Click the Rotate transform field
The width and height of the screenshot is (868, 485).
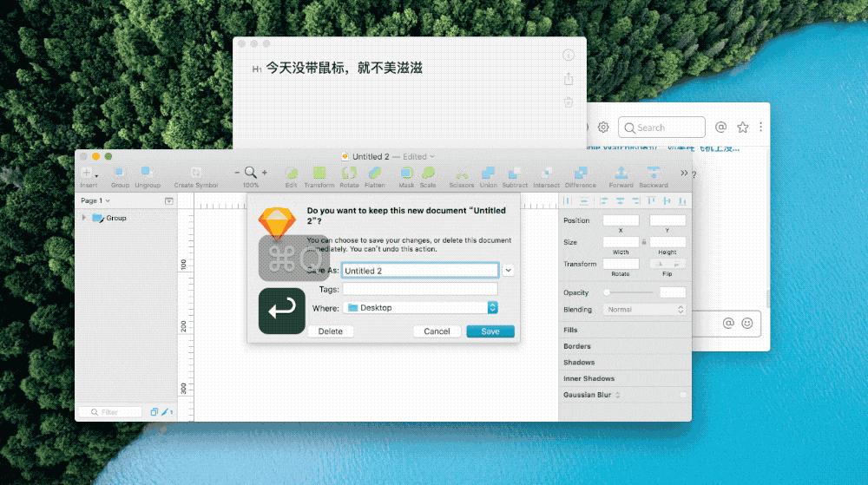click(621, 264)
